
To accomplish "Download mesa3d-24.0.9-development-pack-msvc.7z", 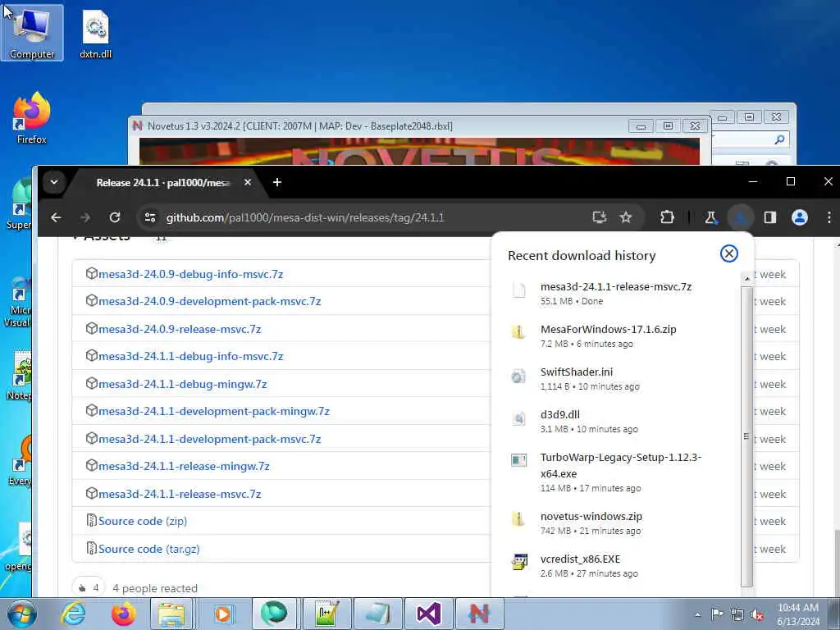I will click(x=209, y=302).
